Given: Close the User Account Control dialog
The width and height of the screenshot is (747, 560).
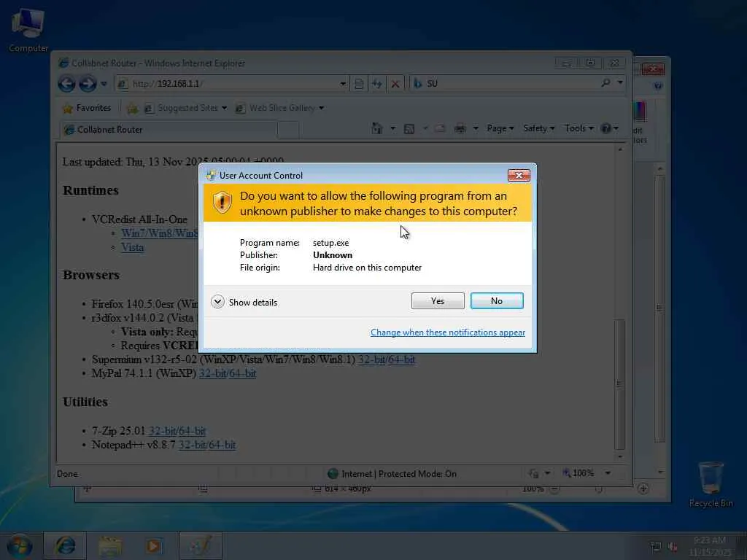Looking at the screenshot, I should (x=519, y=175).
